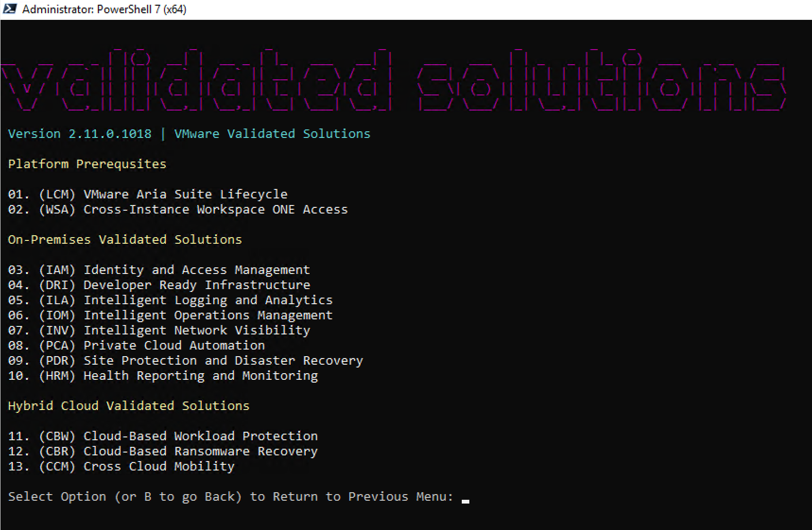812x530 pixels.
Task: Select the 11 Cloud-Based Workload Protection entry
Action: point(163,436)
